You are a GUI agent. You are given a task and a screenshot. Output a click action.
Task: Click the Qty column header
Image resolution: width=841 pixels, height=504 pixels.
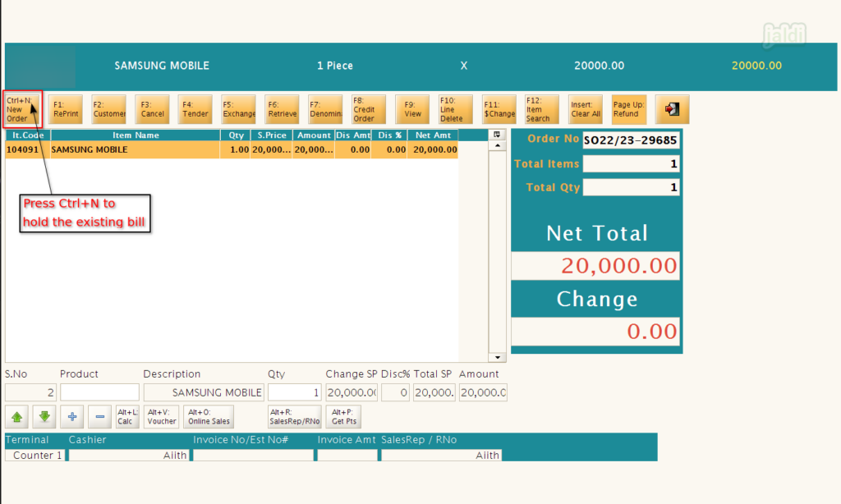click(x=236, y=135)
